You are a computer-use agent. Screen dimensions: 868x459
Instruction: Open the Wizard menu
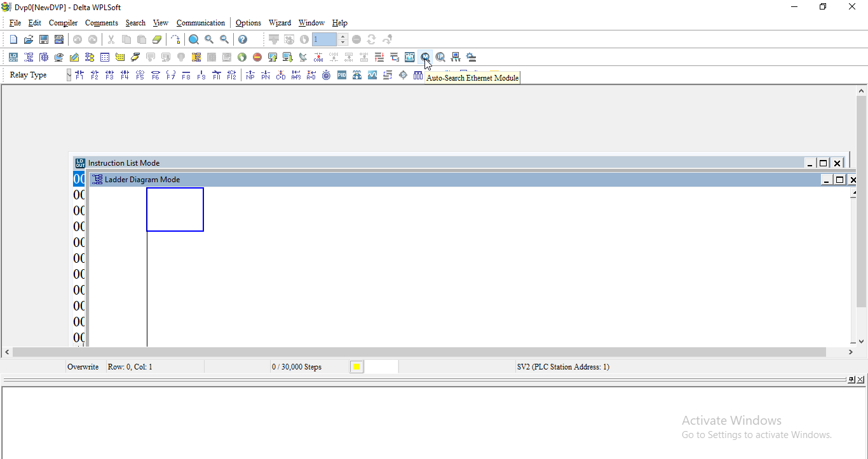pos(280,23)
